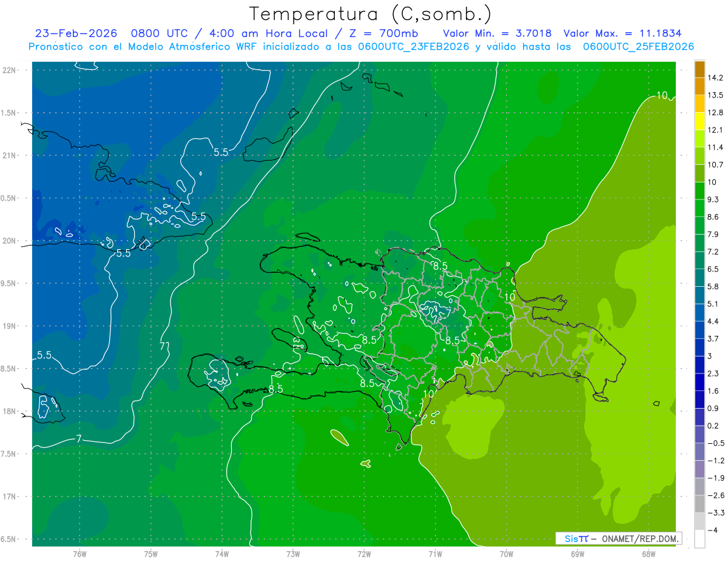
Task: Click the "20N" latitude axis label
Action: 10,241
